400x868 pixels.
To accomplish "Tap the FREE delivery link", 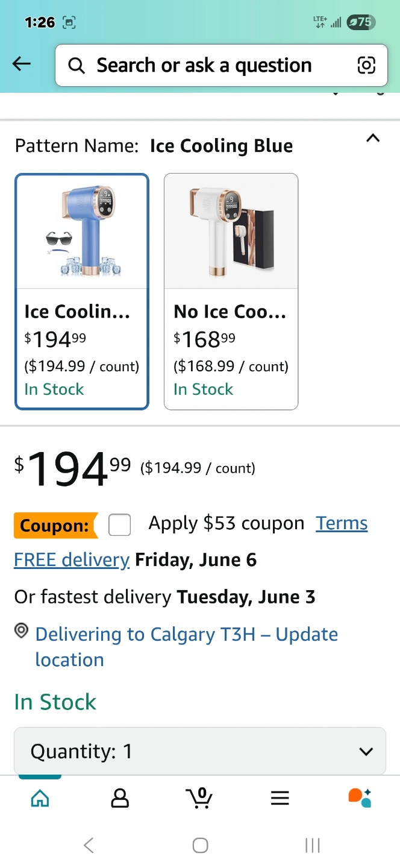I will [72, 560].
